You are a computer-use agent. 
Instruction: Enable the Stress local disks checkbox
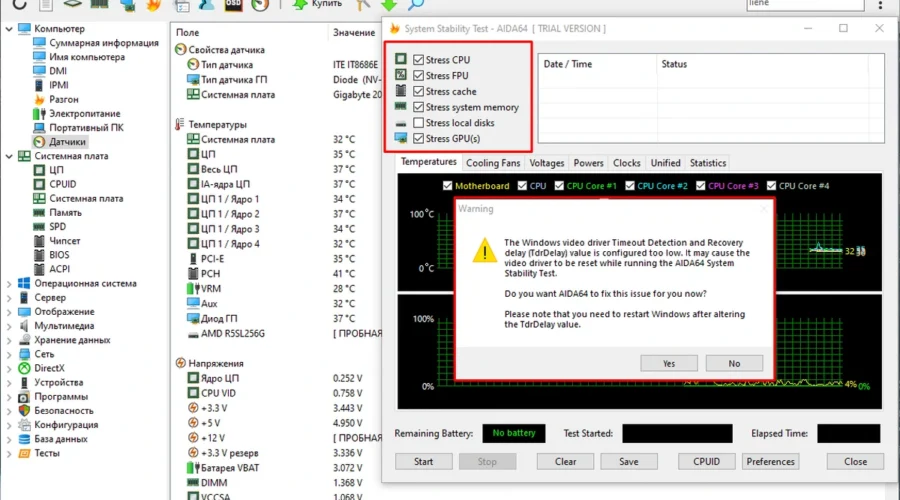pos(419,123)
